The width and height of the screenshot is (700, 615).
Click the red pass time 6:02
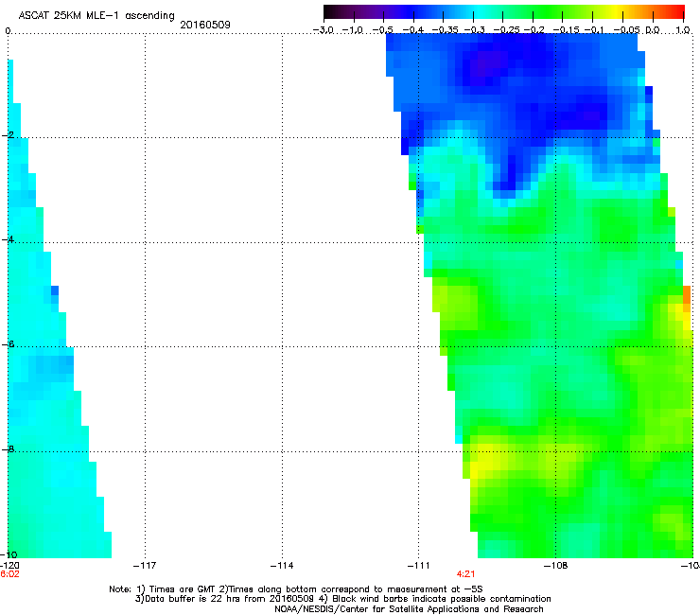tap(9, 574)
